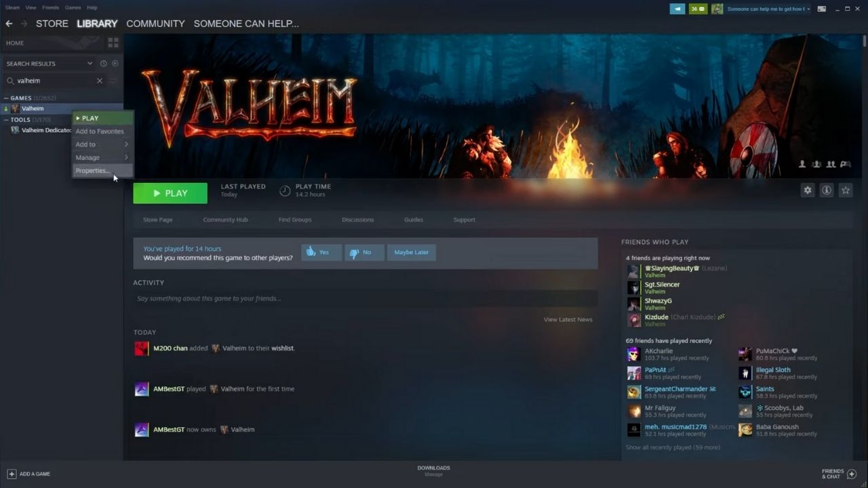This screenshot has height=488, width=868.
Task: Click the circular info icon near the gear
Action: (826, 190)
